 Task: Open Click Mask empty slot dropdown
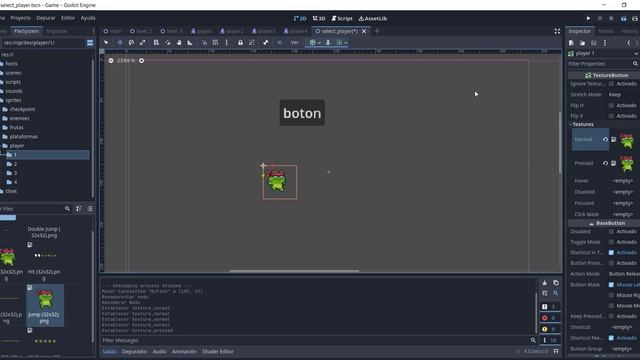pos(623,214)
